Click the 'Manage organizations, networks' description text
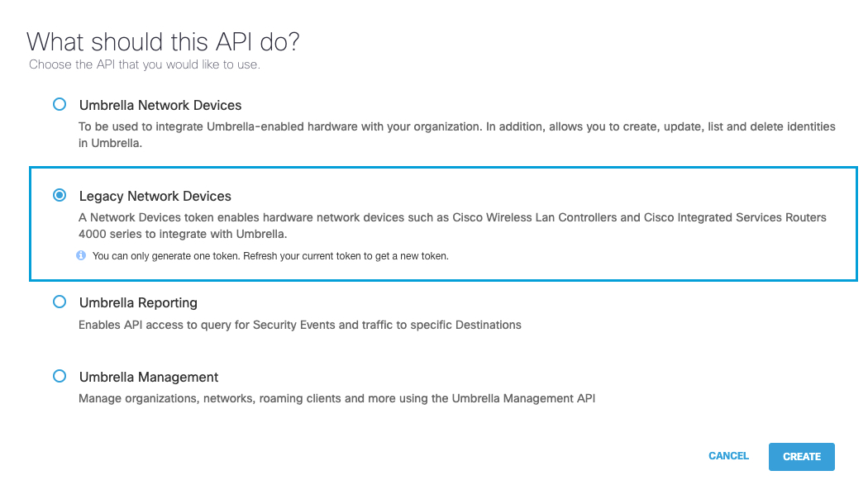This screenshot has height=504, width=868. pyautogui.click(x=336, y=398)
